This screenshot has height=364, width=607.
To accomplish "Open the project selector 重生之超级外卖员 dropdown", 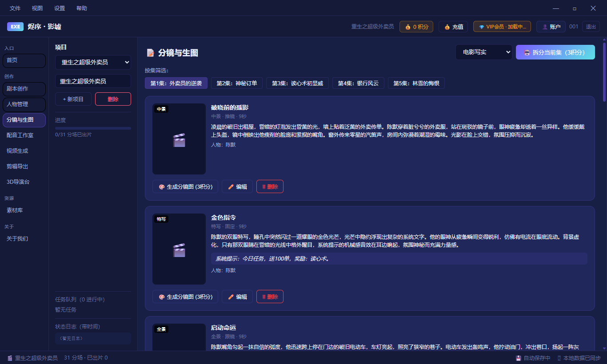I will [x=93, y=63].
